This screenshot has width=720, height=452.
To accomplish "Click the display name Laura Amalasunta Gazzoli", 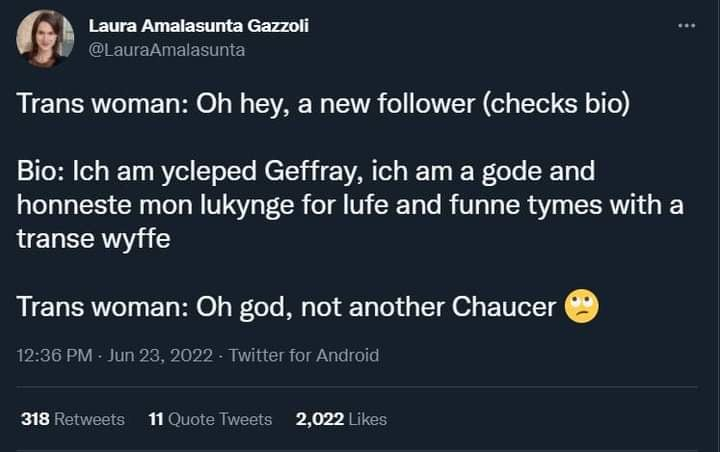I will pos(199,26).
